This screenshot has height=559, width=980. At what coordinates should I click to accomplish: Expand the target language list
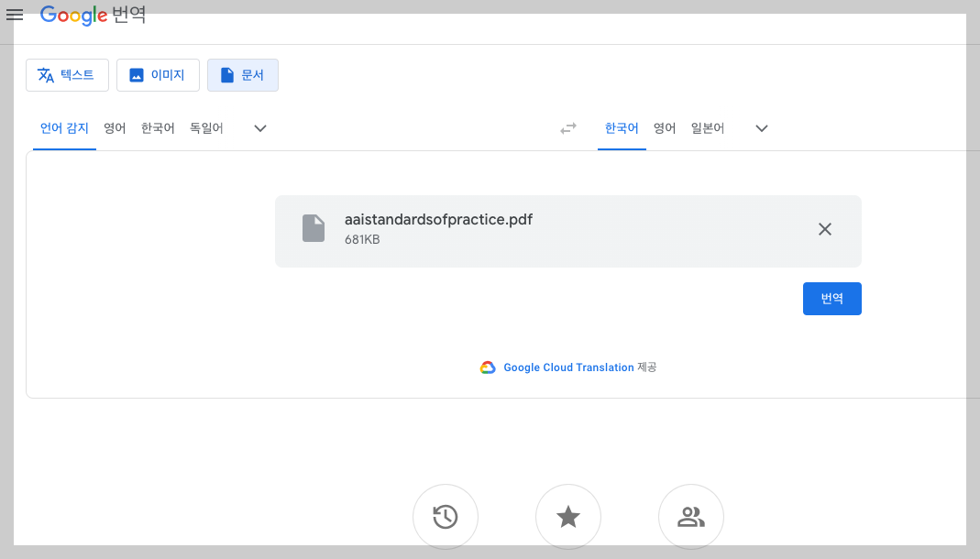click(x=761, y=128)
